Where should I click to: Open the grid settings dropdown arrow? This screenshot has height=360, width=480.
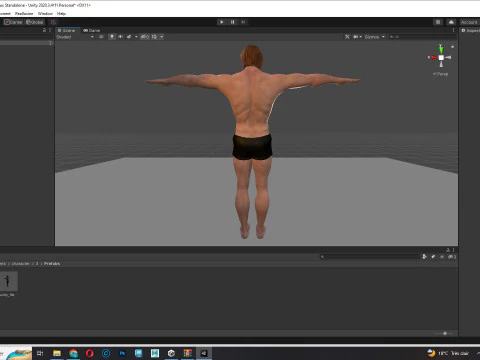(161, 37)
